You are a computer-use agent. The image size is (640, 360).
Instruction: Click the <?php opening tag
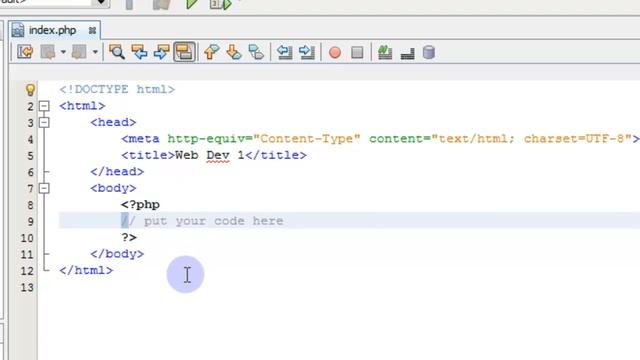coord(140,204)
